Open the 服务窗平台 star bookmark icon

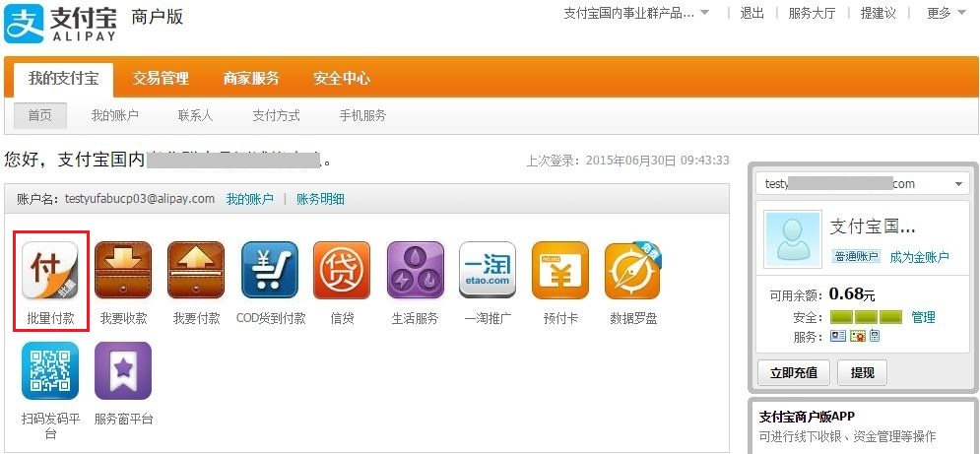tap(123, 371)
